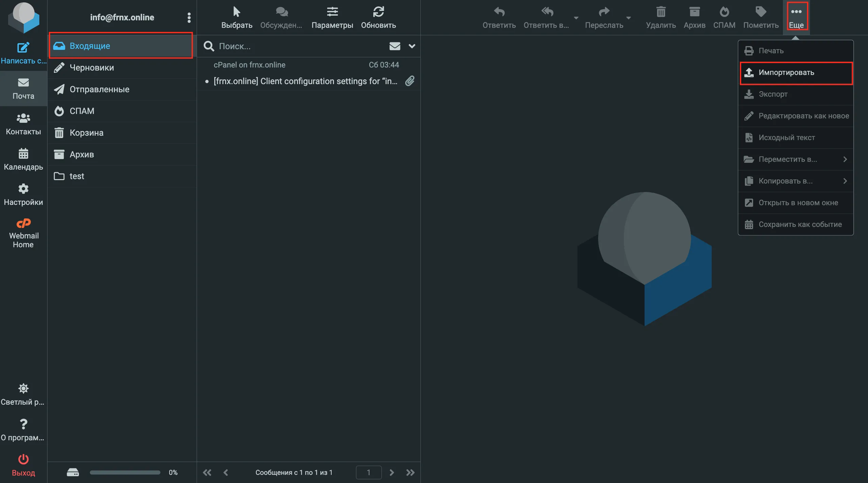Image resolution: width=868 pixels, height=483 pixels.
Task: Log out with the Выход power icon
Action: pyautogui.click(x=23, y=465)
